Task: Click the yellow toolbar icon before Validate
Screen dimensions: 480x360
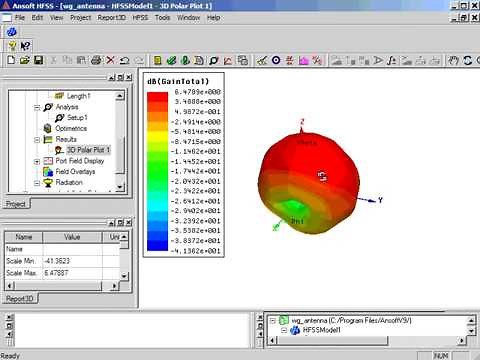Action: [157, 60]
